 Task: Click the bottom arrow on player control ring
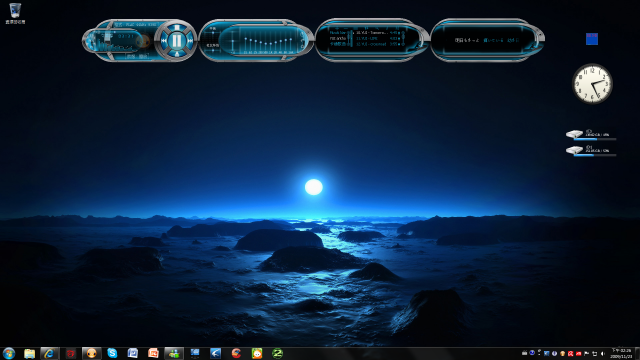[x=177, y=54]
